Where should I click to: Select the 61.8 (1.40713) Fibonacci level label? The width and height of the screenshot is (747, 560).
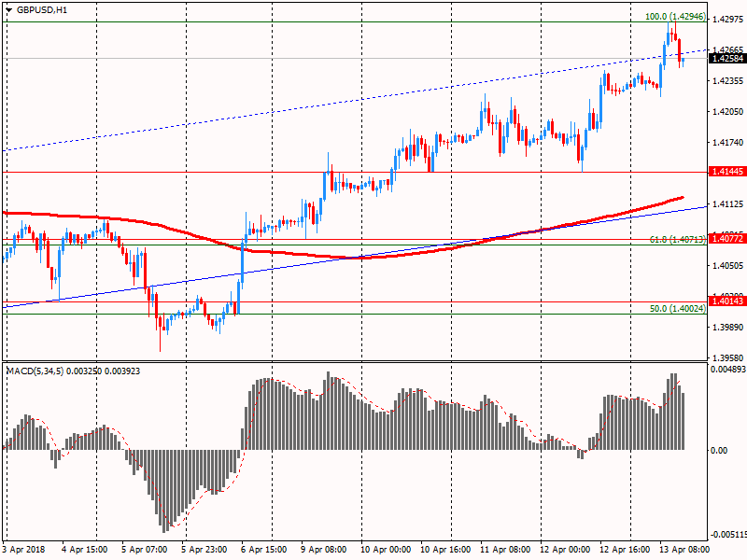[x=678, y=240]
